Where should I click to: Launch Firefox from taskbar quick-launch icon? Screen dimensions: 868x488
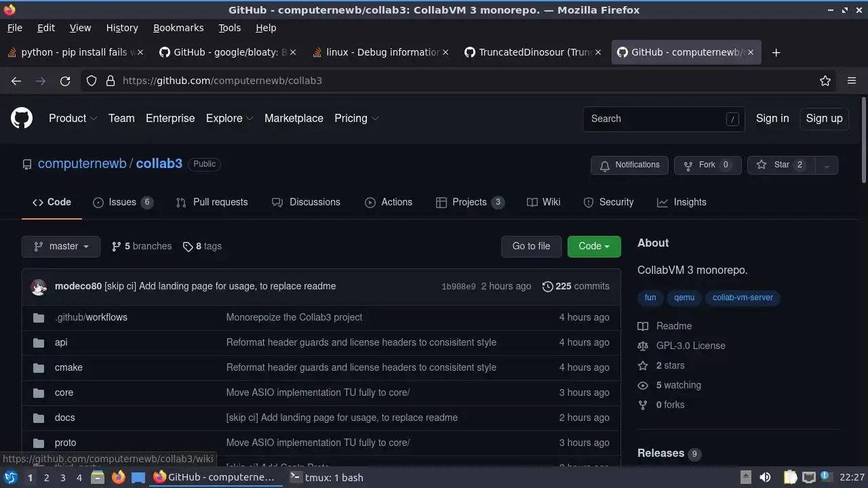pos(118,477)
